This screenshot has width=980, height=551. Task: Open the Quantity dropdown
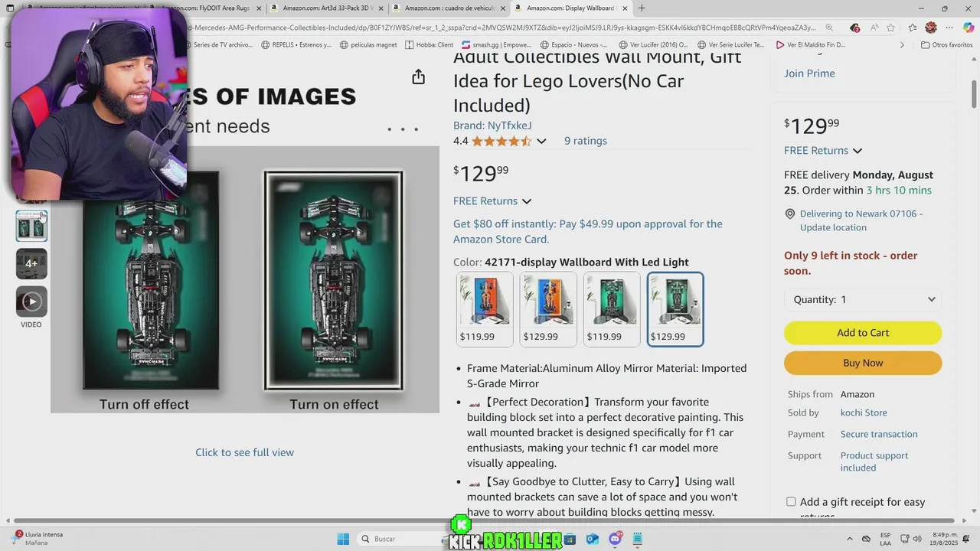[863, 300]
